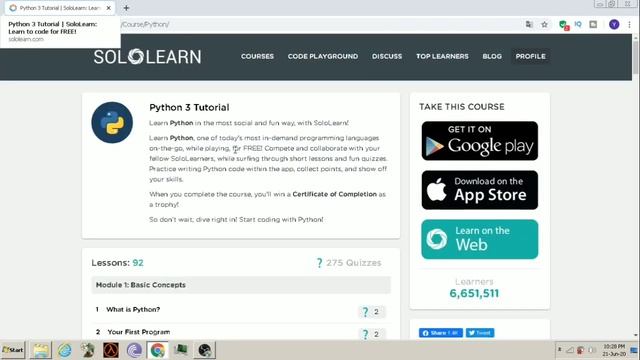640x360 pixels.
Task: Click the square extension icon beside IQ
Action: click(593, 24)
